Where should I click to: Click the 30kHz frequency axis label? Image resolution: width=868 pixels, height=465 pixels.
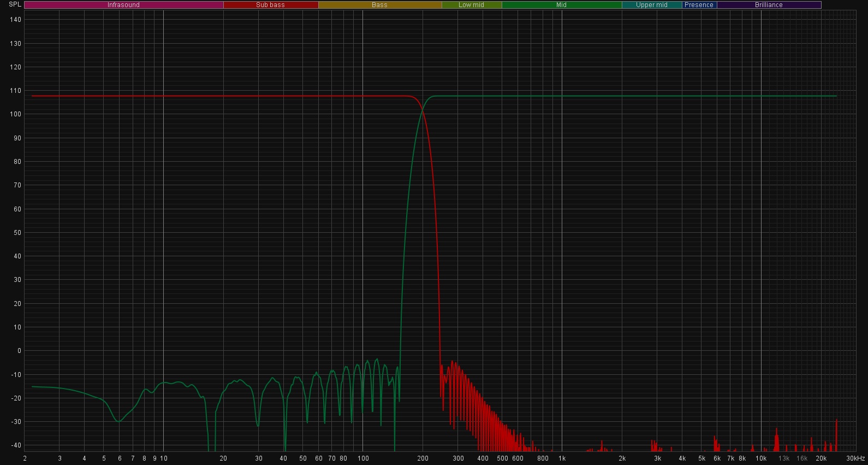pos(855,458)
